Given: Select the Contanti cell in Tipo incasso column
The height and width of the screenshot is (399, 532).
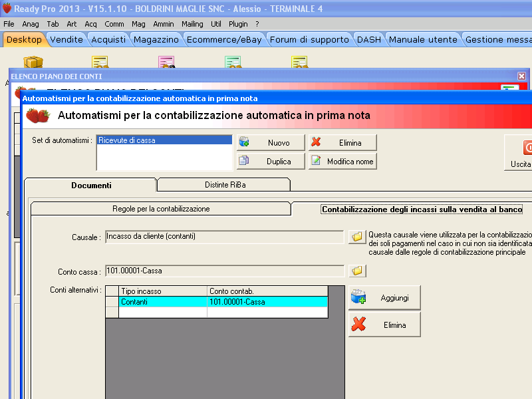Looking at the screenshot, I should 163,302.
